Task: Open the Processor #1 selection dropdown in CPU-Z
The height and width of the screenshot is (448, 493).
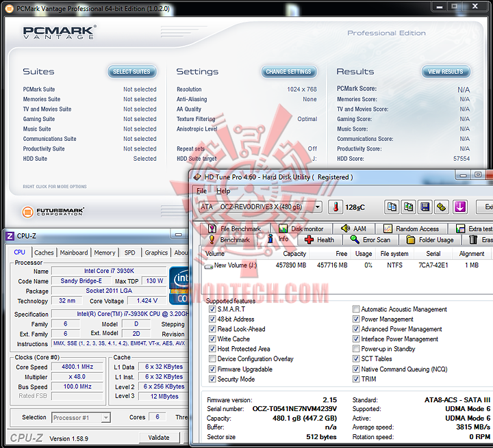Action: click(105, 417)
